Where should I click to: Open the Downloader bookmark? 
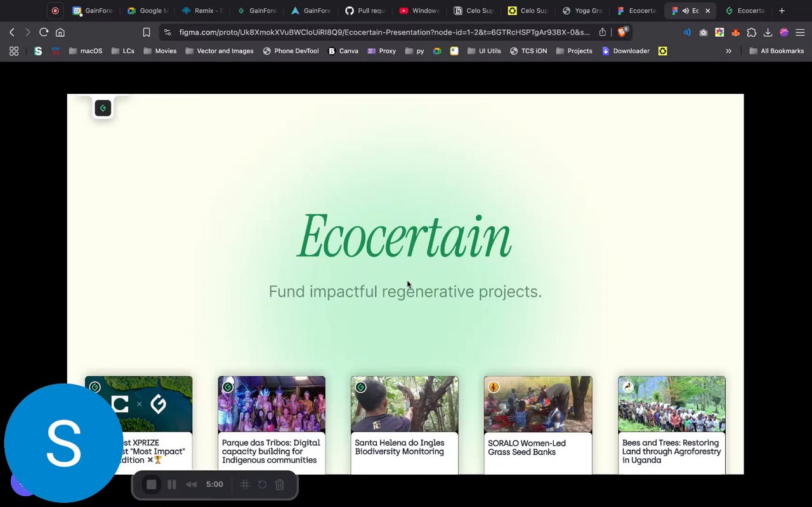point(625,51)
